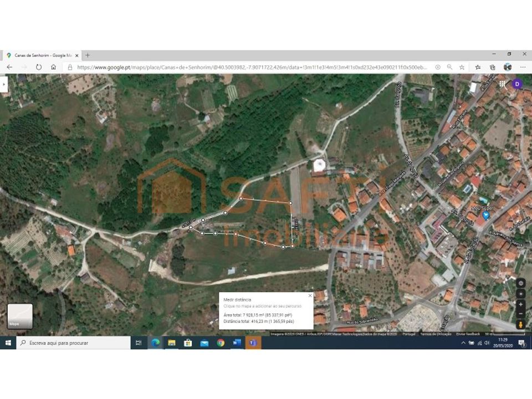Screen dimensions: 532x399
Task: Open the network status tray icon
Action: click(479, 342)
